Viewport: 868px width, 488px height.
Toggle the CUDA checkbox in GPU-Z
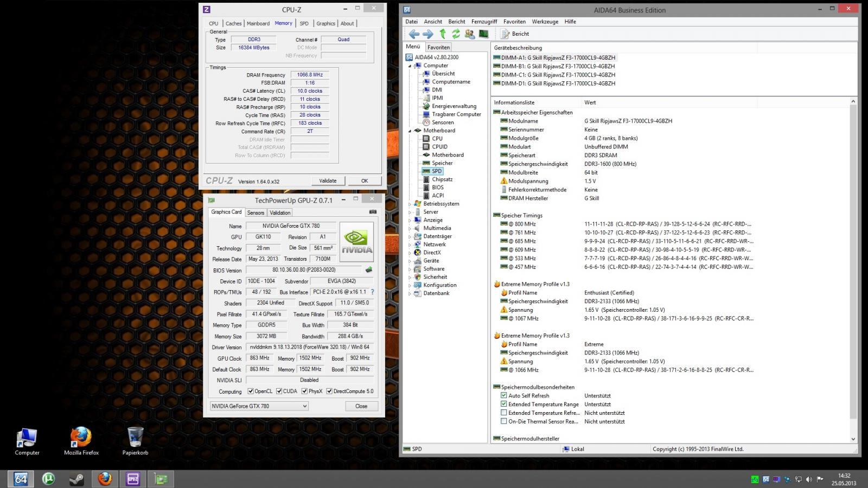(x=279, y=391)
